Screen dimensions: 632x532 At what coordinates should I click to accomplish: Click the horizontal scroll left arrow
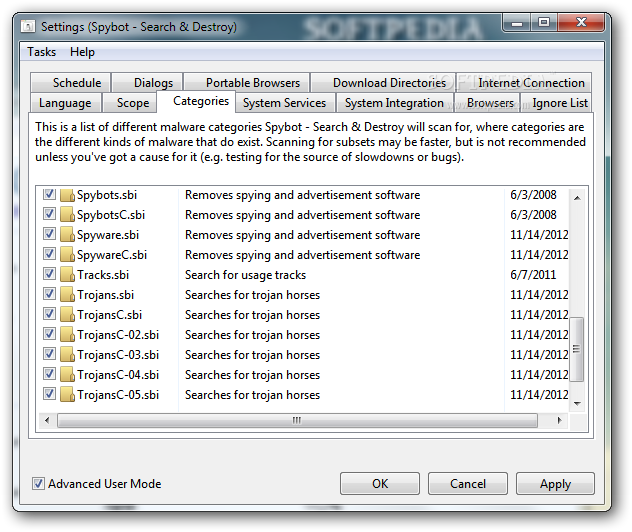pos(47,420)
